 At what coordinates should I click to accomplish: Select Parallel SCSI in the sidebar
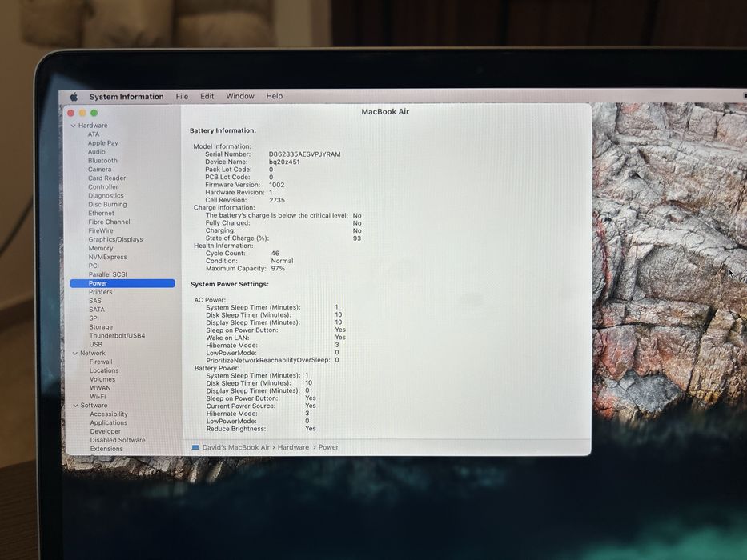coord(107,274)
